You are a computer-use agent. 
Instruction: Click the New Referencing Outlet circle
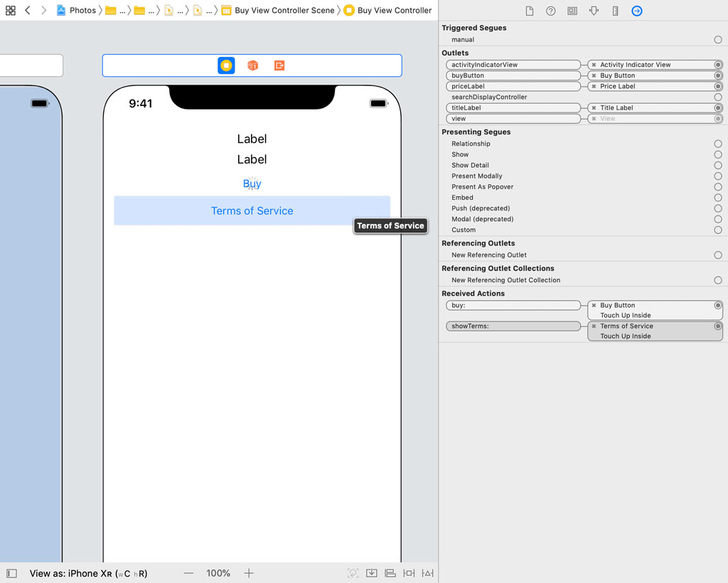[718, 255]
